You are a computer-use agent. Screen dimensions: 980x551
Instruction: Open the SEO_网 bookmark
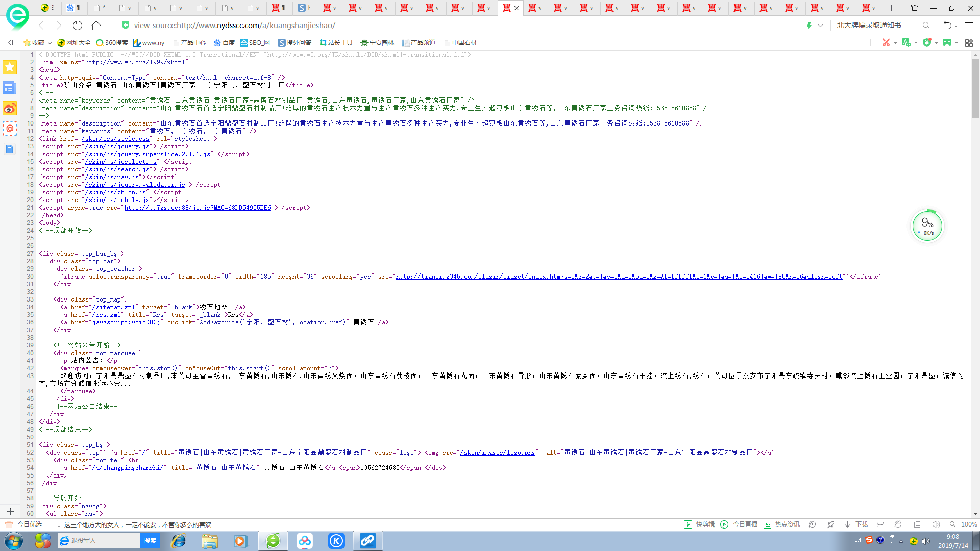pos(255,43)
